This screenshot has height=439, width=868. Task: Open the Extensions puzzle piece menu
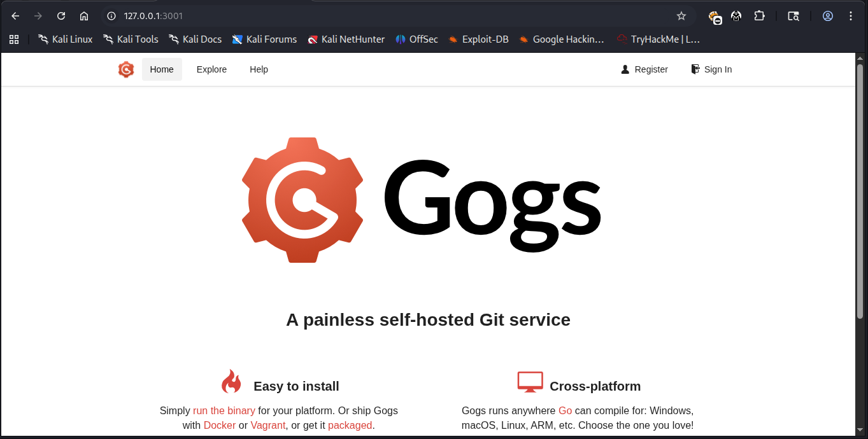click(759, 16)
